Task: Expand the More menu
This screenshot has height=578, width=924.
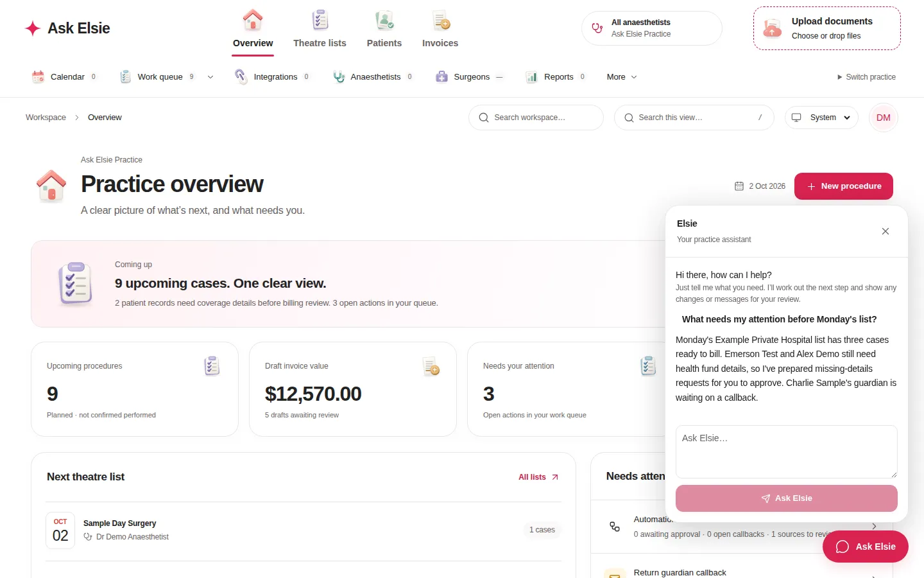Action: [622, 77]
